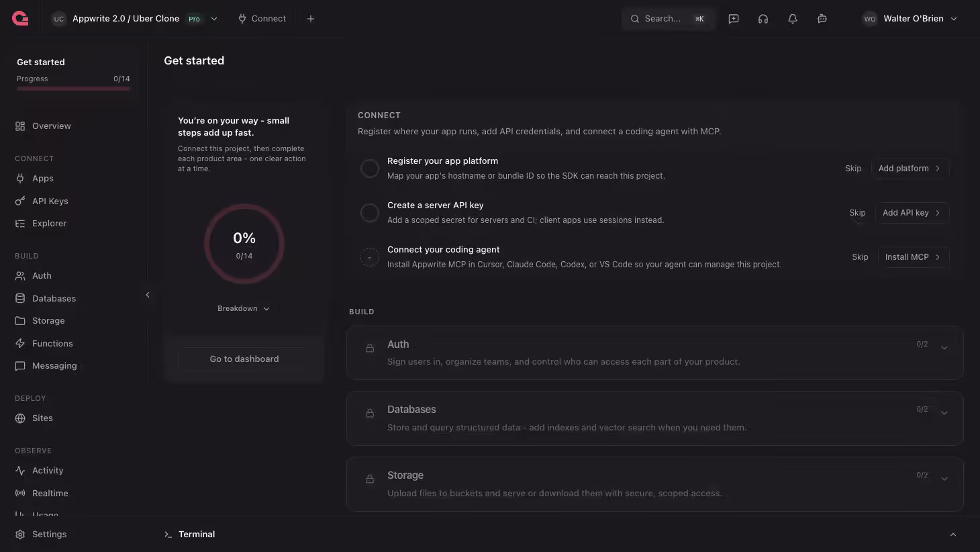Click the lock icon on Storage card
This screenshot has height=552, width=980.
[x=370, y=479]
